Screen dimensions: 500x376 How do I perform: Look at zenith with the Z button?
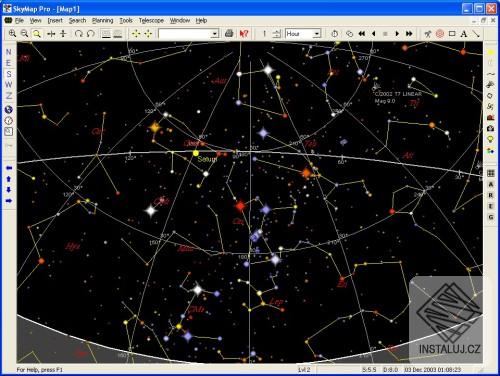click(x=9, y=96)
